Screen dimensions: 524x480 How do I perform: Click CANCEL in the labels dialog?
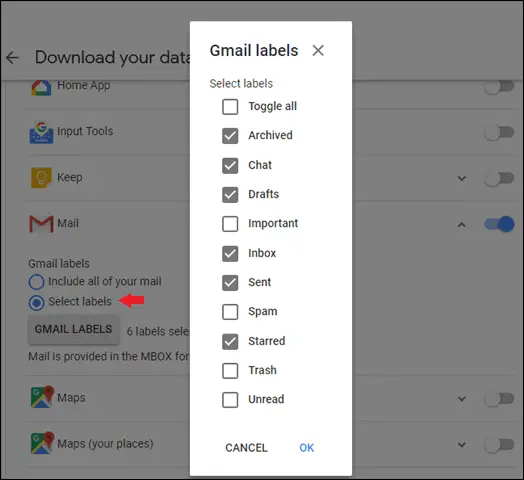pos(246,448)
